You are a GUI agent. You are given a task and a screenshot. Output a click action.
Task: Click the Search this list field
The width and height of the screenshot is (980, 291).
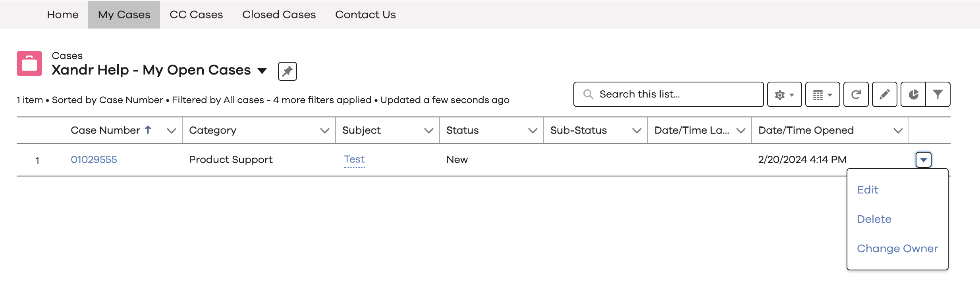click(x=669, y=94)
